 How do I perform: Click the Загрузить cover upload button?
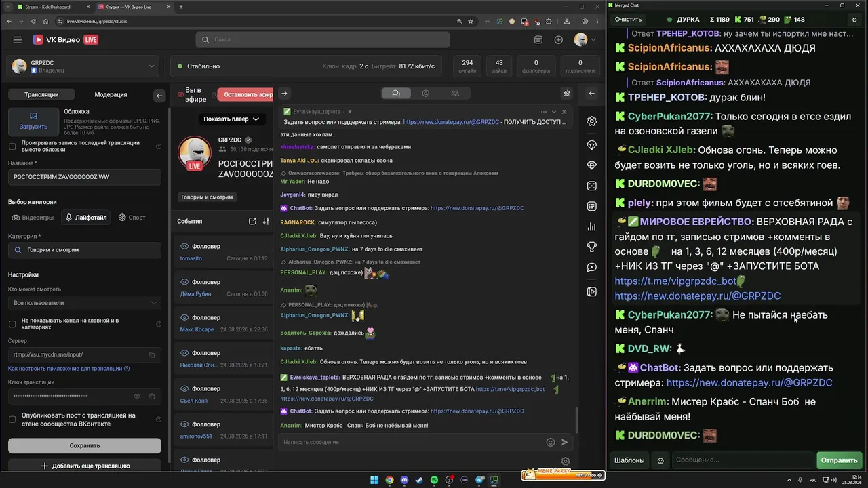point(33,121)
